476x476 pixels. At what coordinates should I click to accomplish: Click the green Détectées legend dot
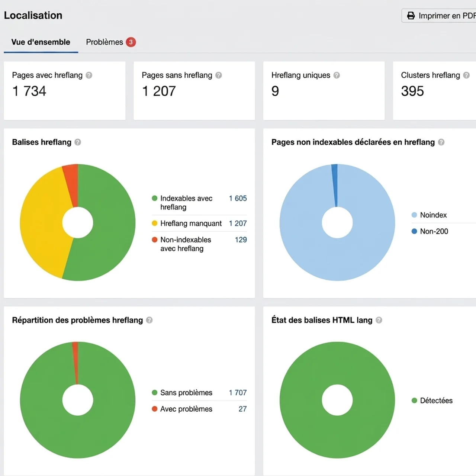(414, 400)
